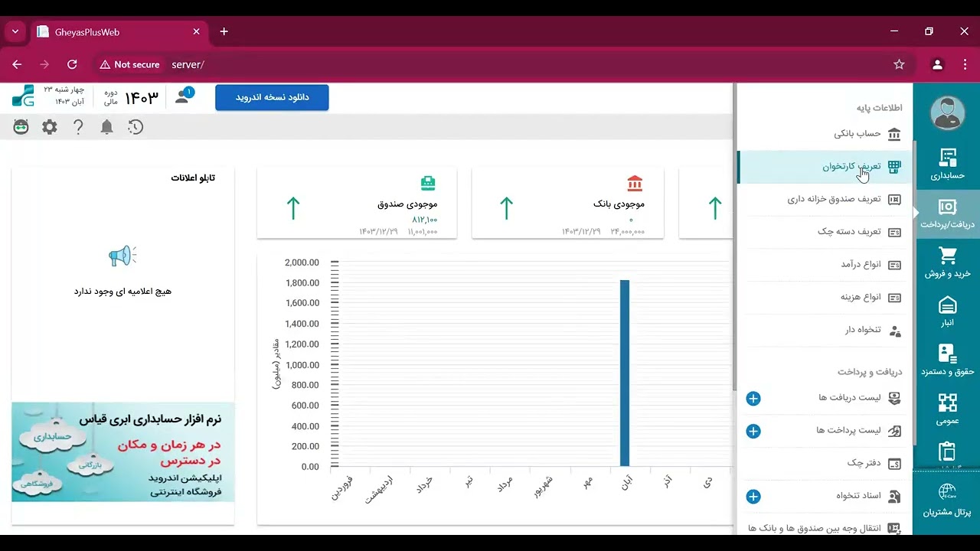Screen dimensions: 980x551
Task: Go back with browser back arrow
Action: click(x=17, y=65)
